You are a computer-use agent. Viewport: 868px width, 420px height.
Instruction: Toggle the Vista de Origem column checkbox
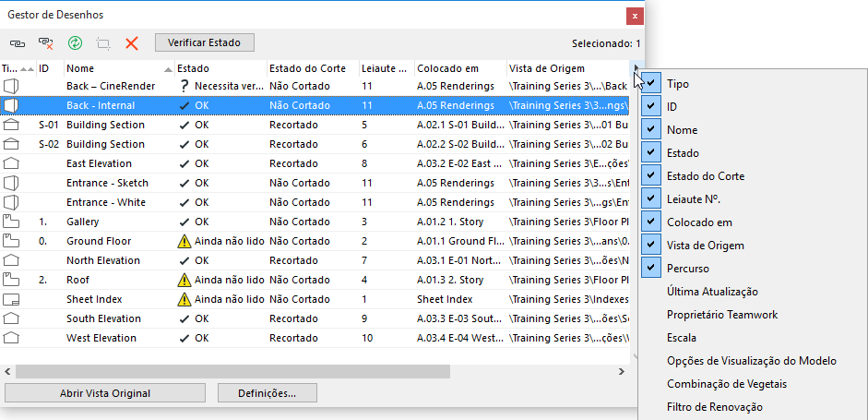(x=651, y=245)
